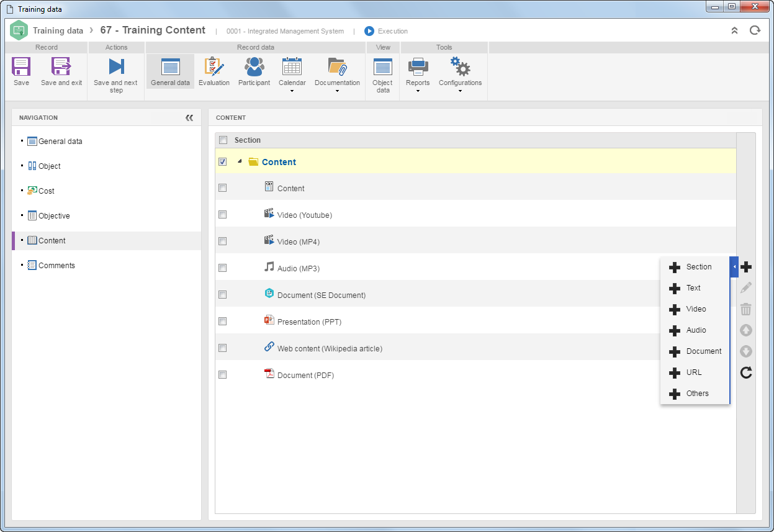
Task: Check the Video (Youtube) row checkbox
Action: coord(223,215)
